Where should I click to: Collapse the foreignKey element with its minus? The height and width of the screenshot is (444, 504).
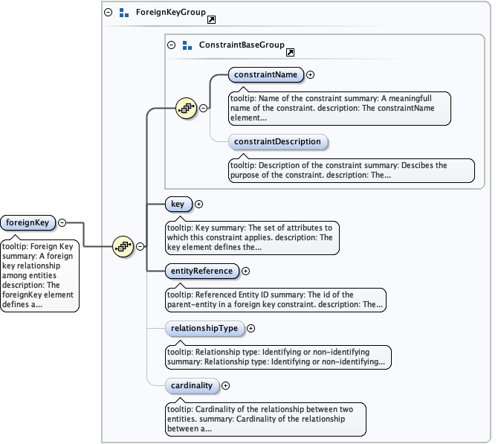(62, 222)
